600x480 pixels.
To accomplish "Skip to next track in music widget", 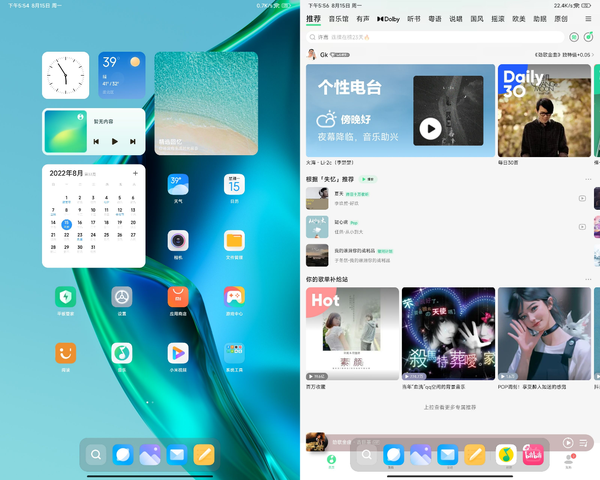I will pos(133,142).
